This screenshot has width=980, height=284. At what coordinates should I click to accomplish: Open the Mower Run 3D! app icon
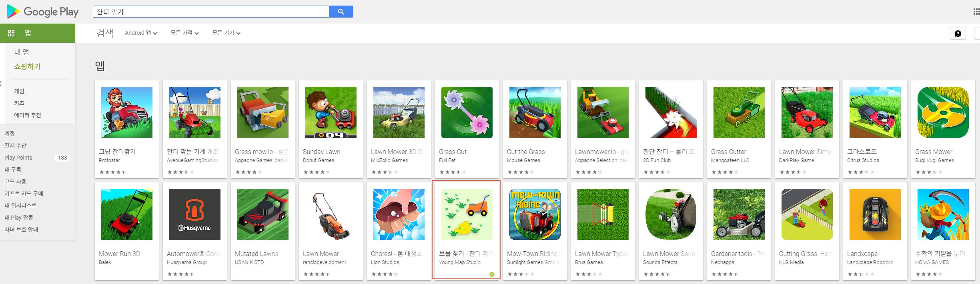click(127, 214)
